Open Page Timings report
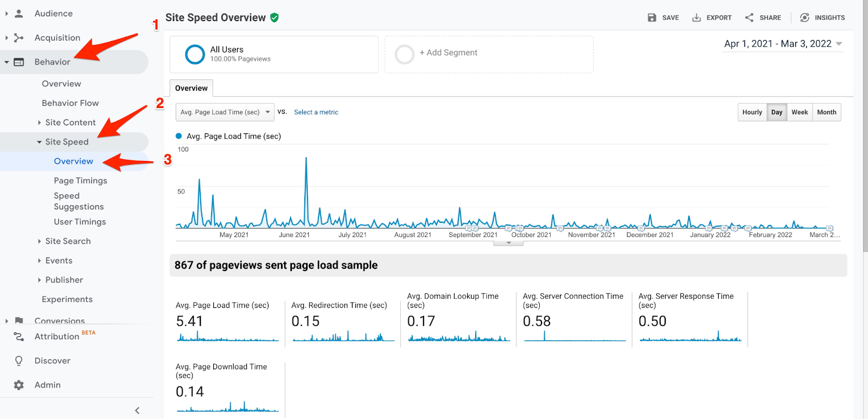The width and height of the screenshot is (868, 419). click(x=80, y=181)
